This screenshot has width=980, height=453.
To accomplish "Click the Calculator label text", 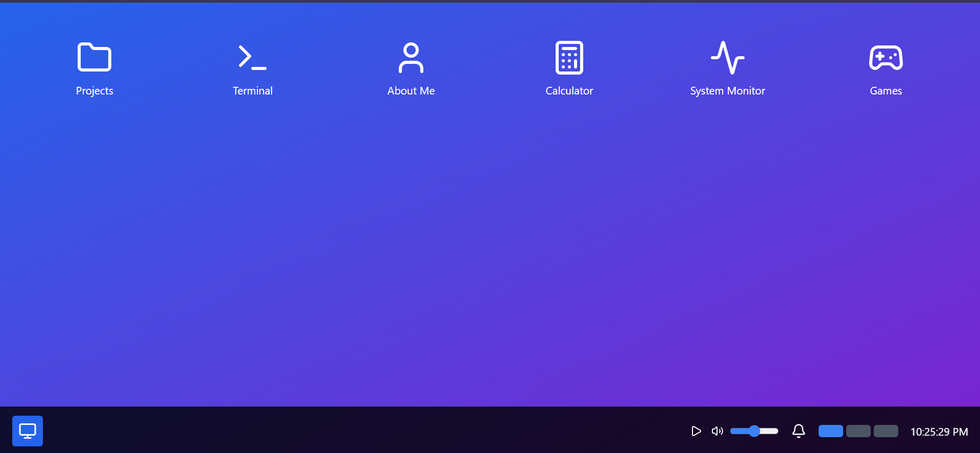I will (569, 91).
